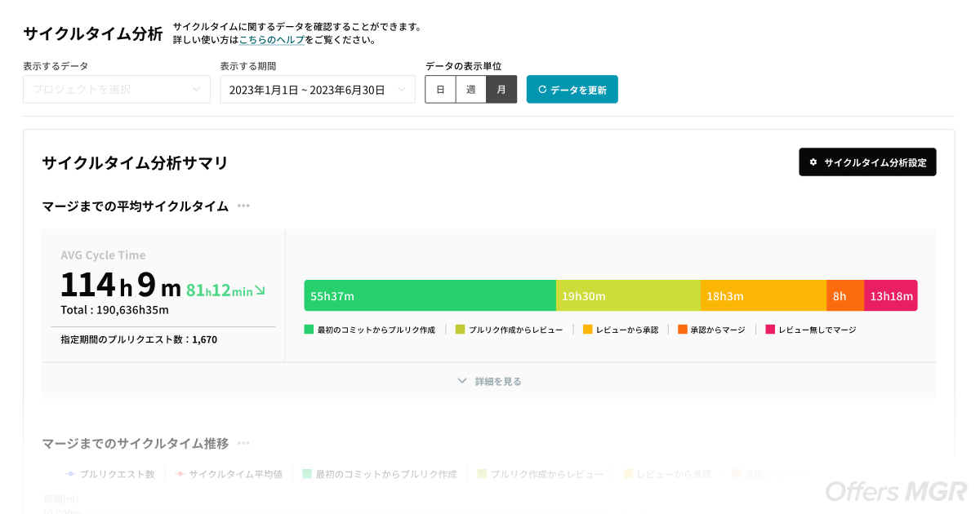The height and width of the screenshot is (514, 980).
Task: Open the date range period dropdown
Action: [x=317, y=90]
